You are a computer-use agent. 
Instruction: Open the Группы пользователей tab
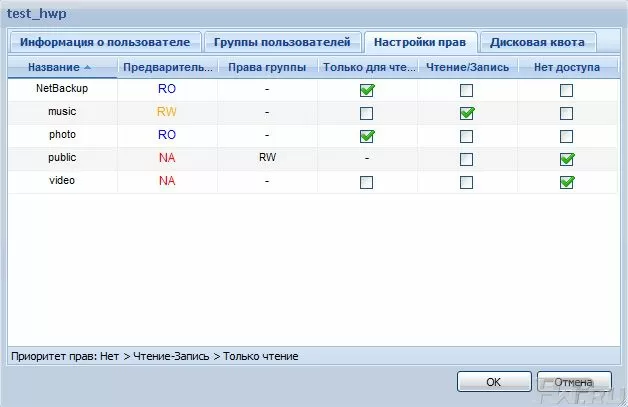[283, 42]
